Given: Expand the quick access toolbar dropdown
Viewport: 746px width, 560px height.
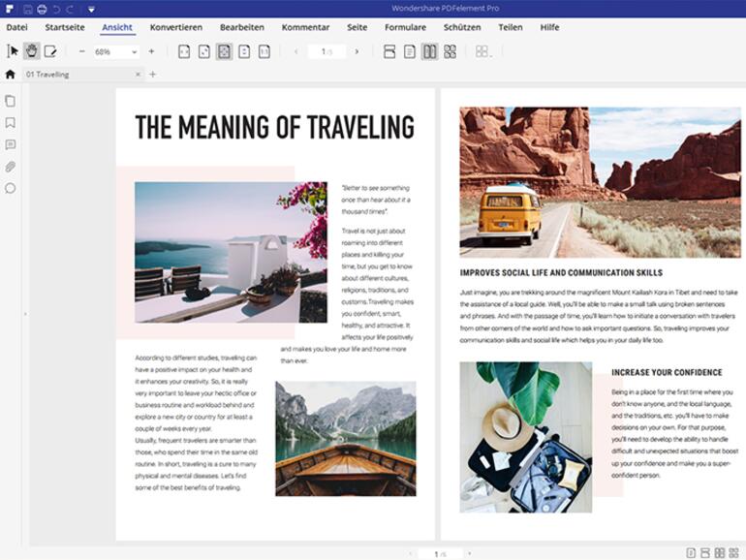Looking at the screenshot, I should click(x=91, y=9).
